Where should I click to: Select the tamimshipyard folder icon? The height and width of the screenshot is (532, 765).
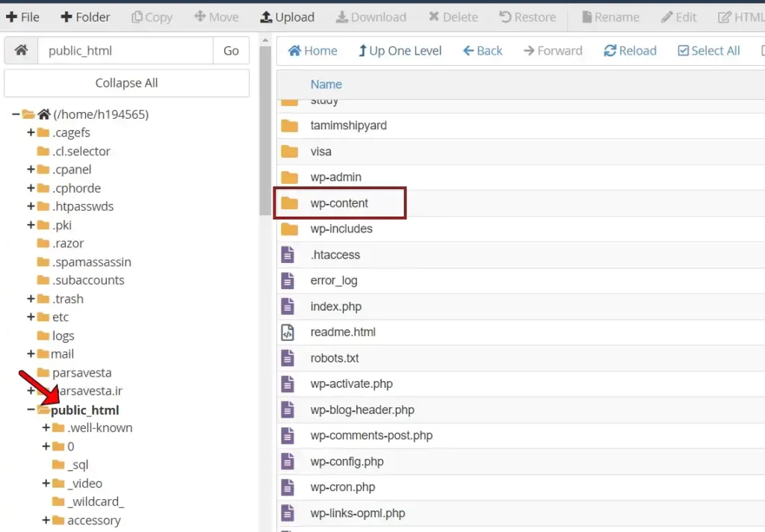pos(289,126)
